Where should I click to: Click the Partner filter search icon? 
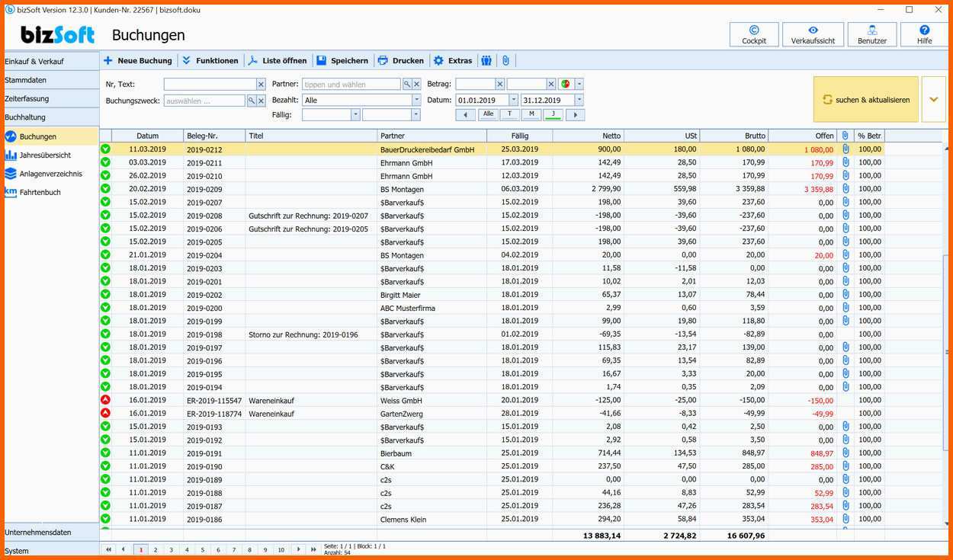coord(407,85)
